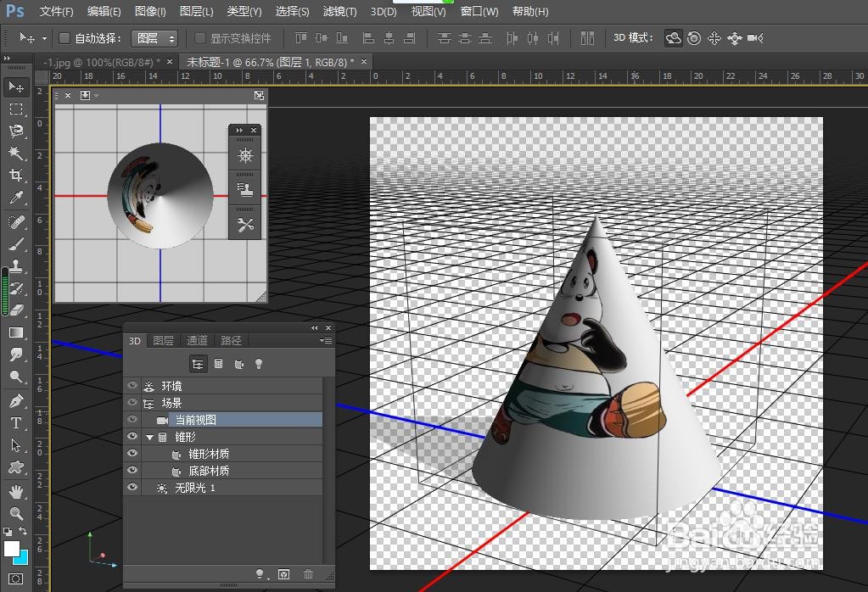Image resolution: width=868 pixels, height=592 pixels.
Task: Select the Hand tool
Action: click(x=16, y=491)
